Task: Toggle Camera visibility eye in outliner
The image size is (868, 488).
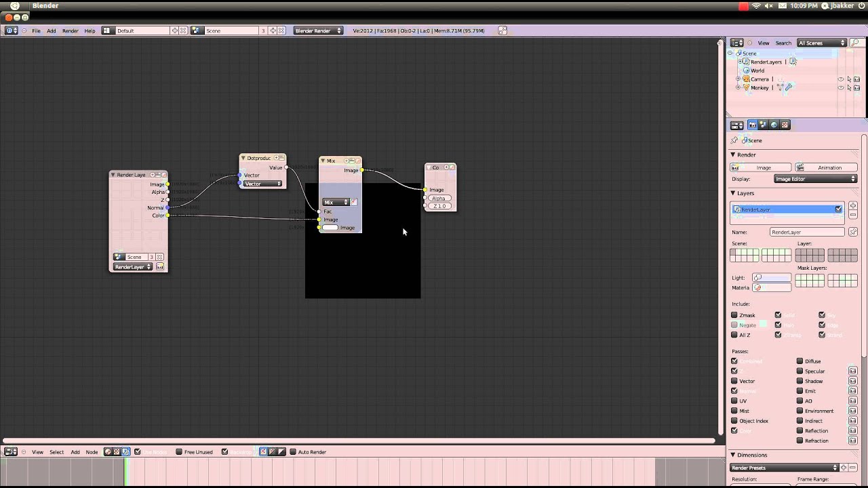Action: tap(841, 79)
